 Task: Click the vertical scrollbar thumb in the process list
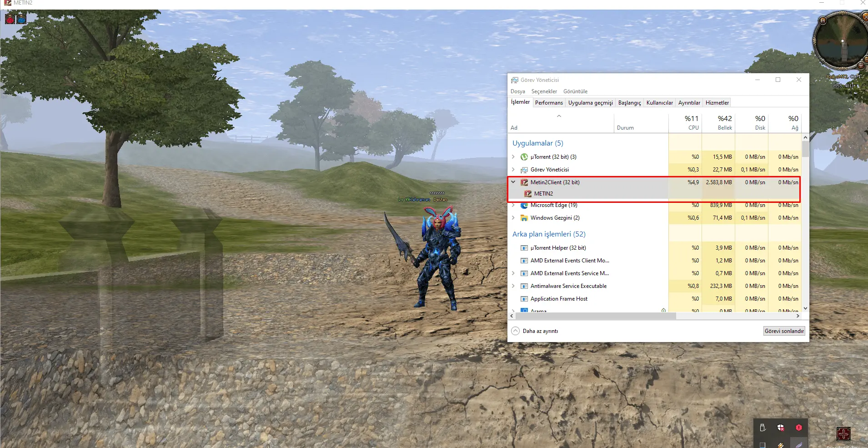coord(805,149)
